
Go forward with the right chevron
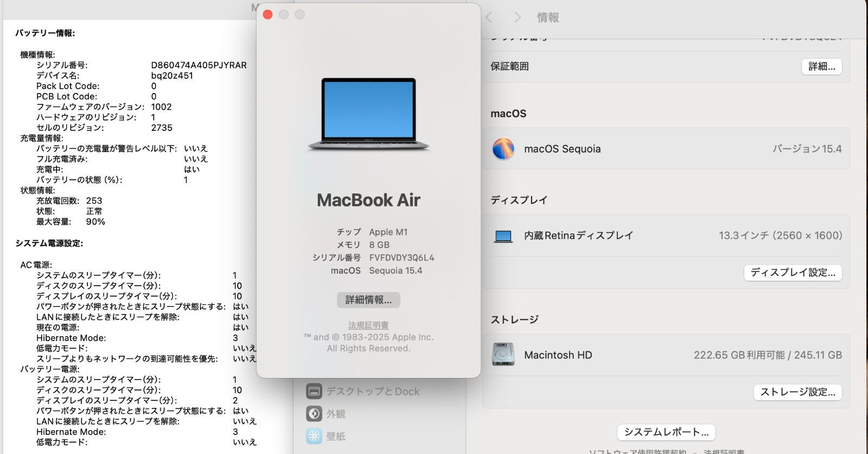(517, 17)
